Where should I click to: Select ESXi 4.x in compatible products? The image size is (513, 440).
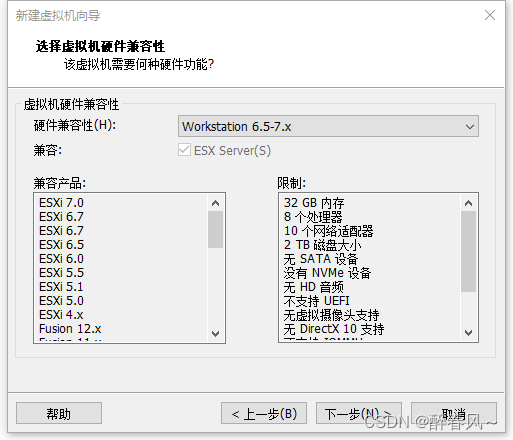point(61,315)
